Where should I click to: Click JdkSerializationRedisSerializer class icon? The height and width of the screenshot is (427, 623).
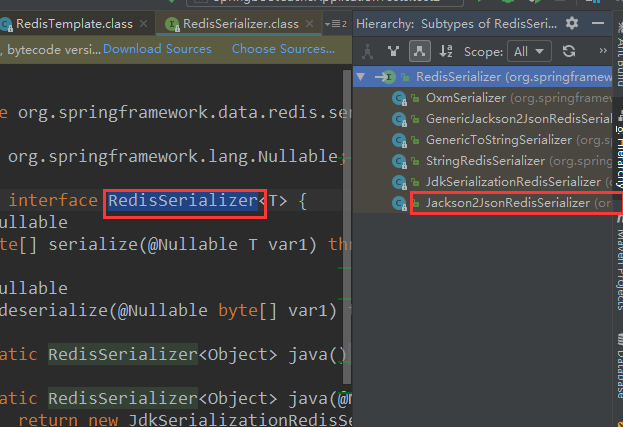(399, 182)
